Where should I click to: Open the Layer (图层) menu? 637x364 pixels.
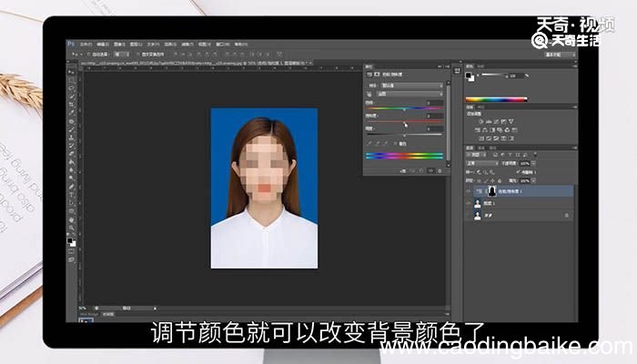[136, 45]
